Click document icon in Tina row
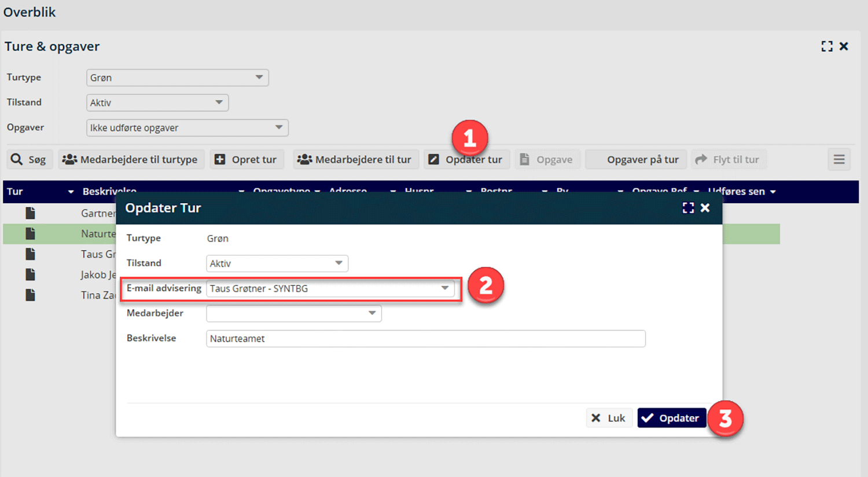868x477 pixels. click(x=31, y=295)
